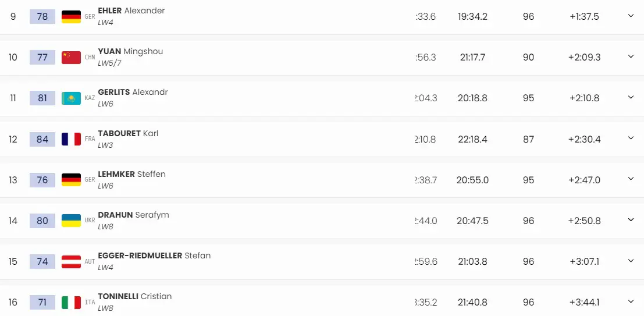This screenshot has height=316, width=644.
Task: Click the German flag beside EHLER Alexander
Action: (71, 17)
